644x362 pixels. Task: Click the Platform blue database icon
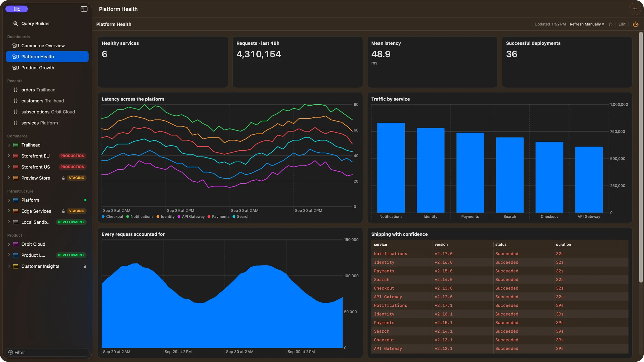[x=15, y=200]
